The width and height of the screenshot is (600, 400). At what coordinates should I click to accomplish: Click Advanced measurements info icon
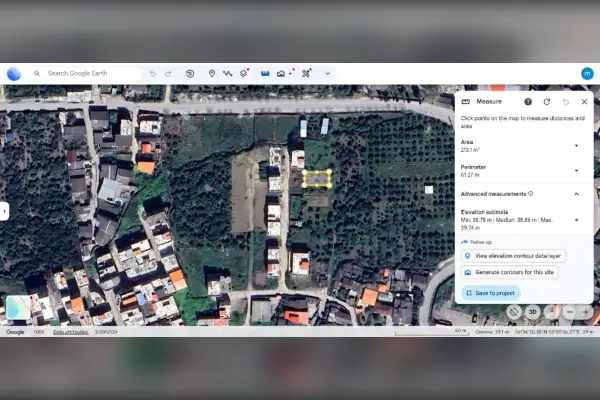530,194
